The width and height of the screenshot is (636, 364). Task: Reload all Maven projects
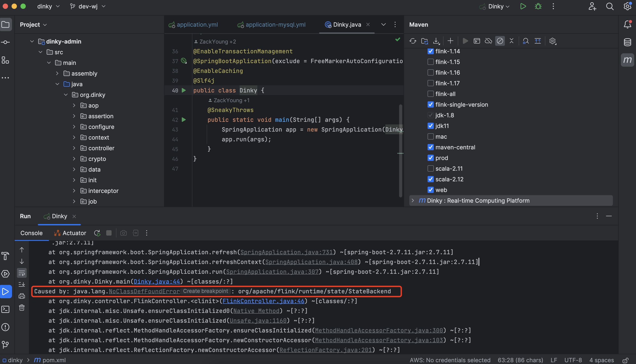[x=413, y=41]
